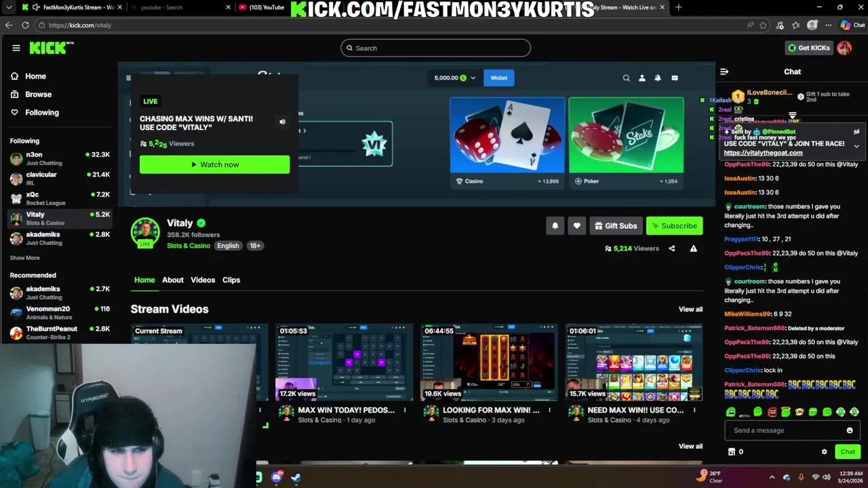Click Gift Subs button
Screen dimensions: 868x488
tap(616, 226)
